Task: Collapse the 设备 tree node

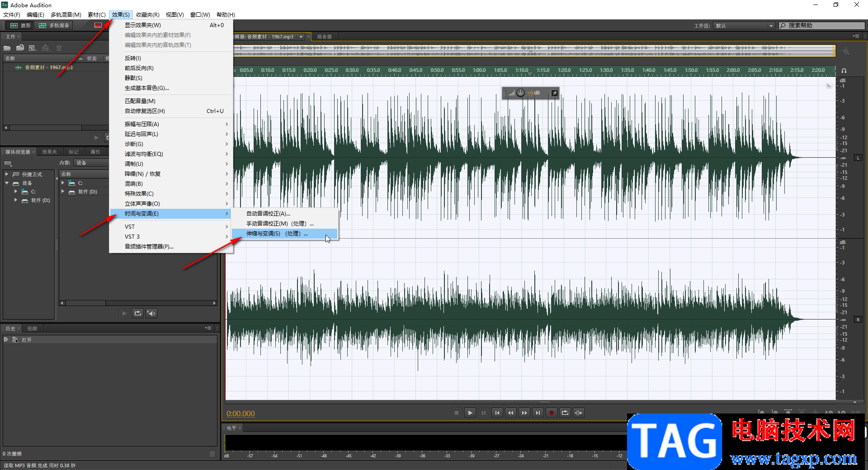Action: click(7, 183)
